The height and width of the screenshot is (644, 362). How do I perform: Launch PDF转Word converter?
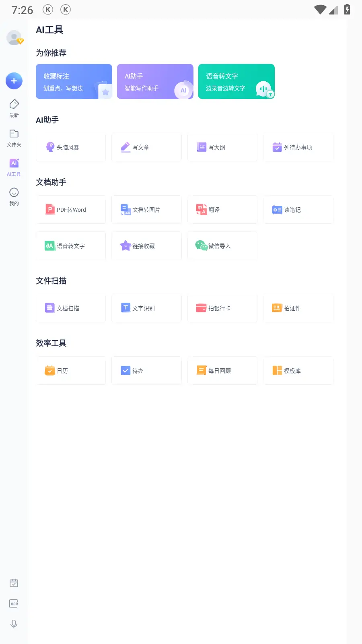(x=71, y=210)
